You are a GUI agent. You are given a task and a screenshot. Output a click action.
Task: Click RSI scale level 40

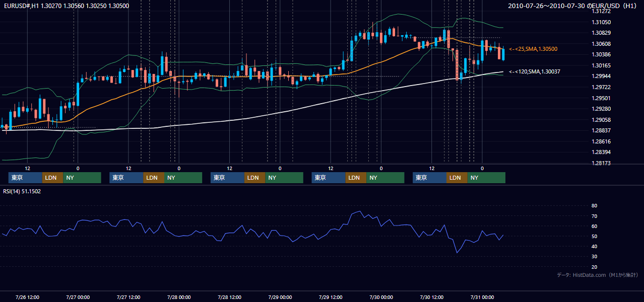[595, 246]
